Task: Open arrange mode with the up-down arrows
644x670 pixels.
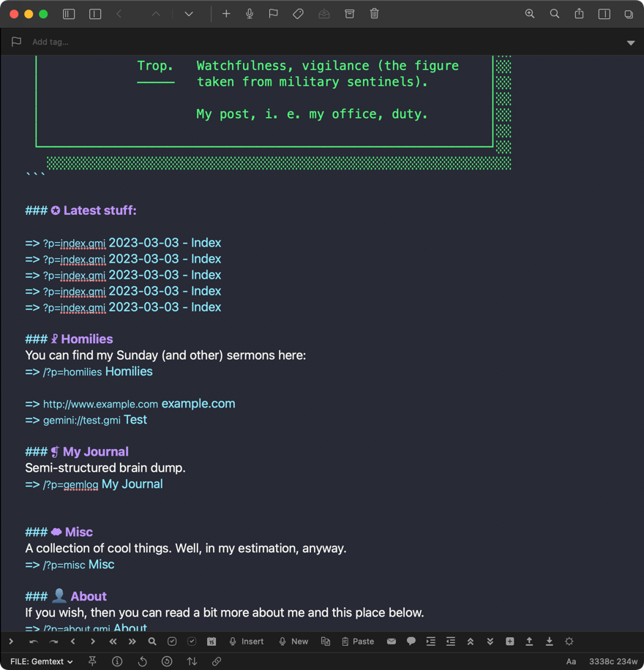Action: coord(192,661)
